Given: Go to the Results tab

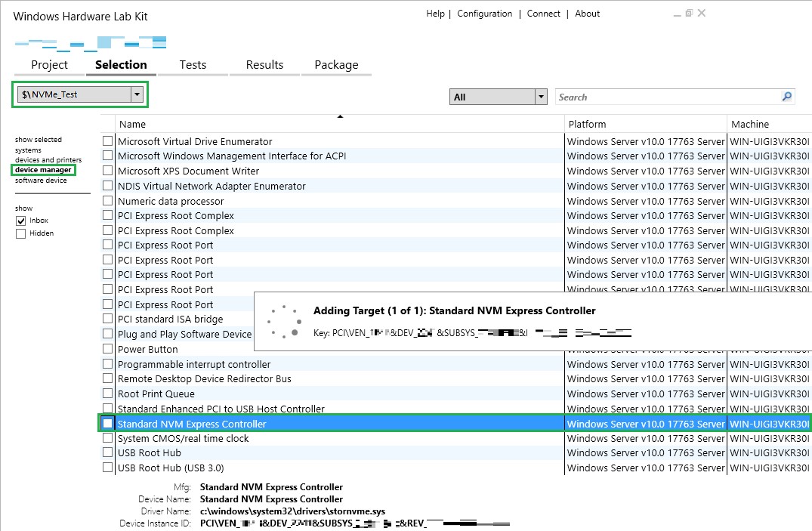Looking at the screenshot, I should [x=264, y=65].
